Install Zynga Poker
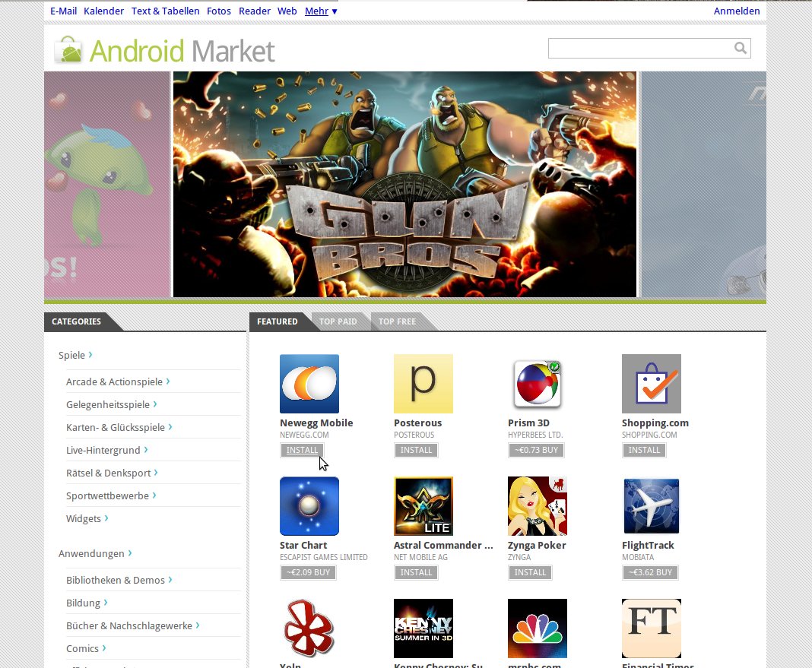Screen dimensions: 812x668 point(530,572)
